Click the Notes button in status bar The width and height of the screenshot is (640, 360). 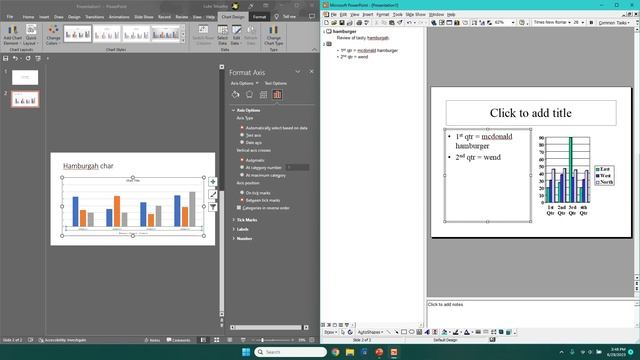[x=152, y=340]
